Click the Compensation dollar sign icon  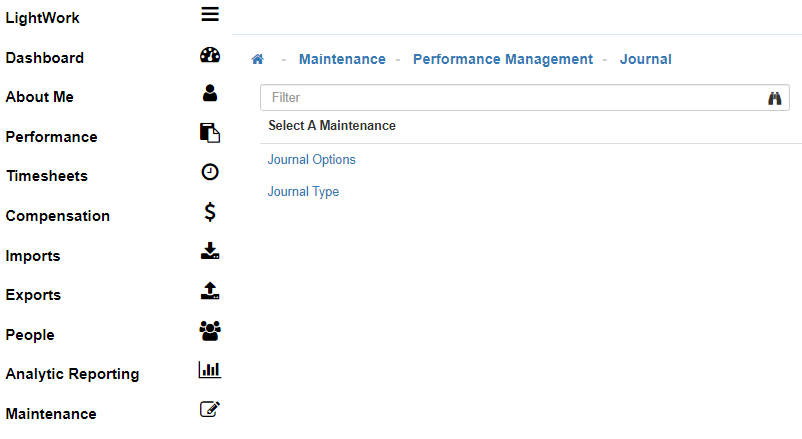209,212
